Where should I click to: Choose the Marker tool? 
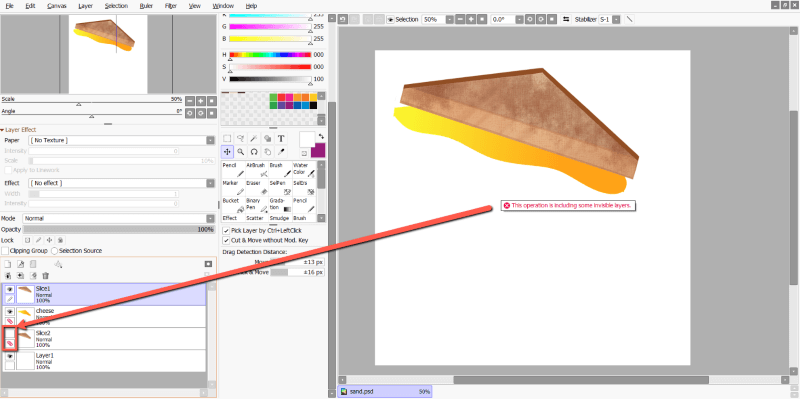coord(233,187)
